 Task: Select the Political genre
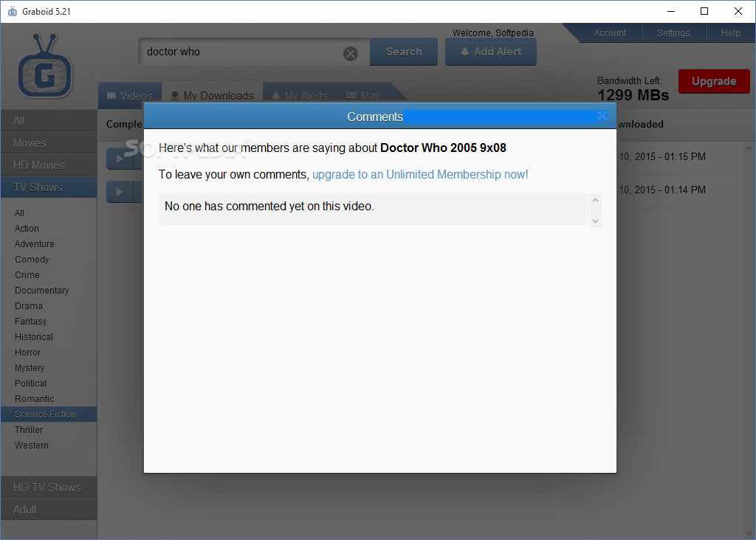point(30,384)
